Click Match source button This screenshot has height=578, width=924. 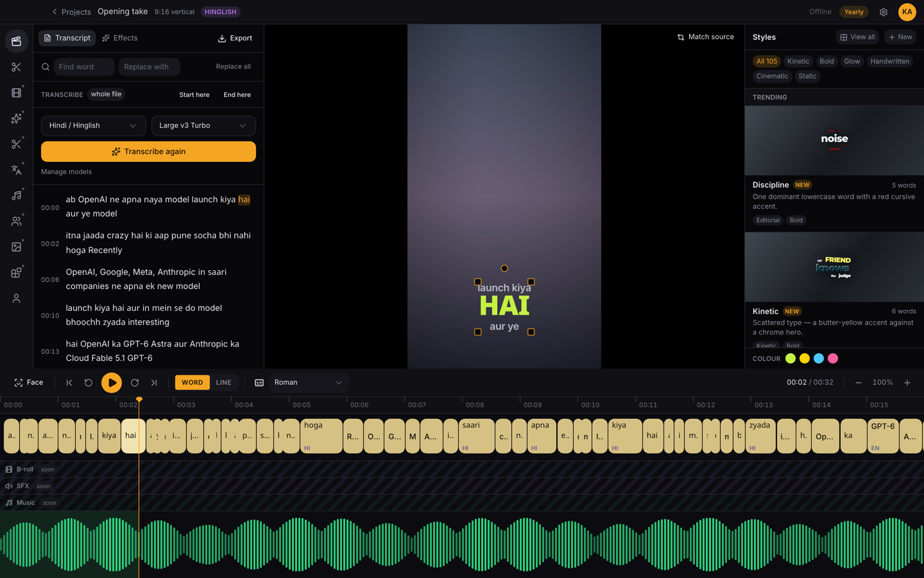click(705, 37)
